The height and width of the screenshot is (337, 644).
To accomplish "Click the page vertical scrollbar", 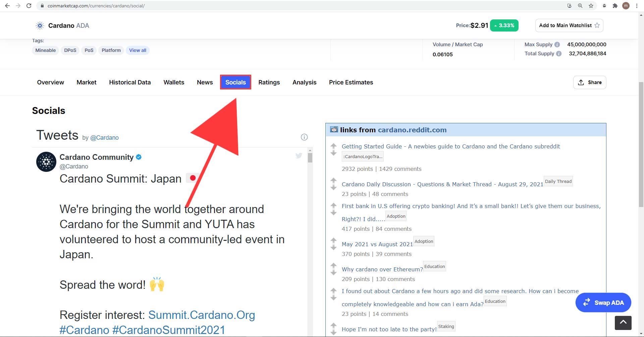I will (x=641, y=145).
